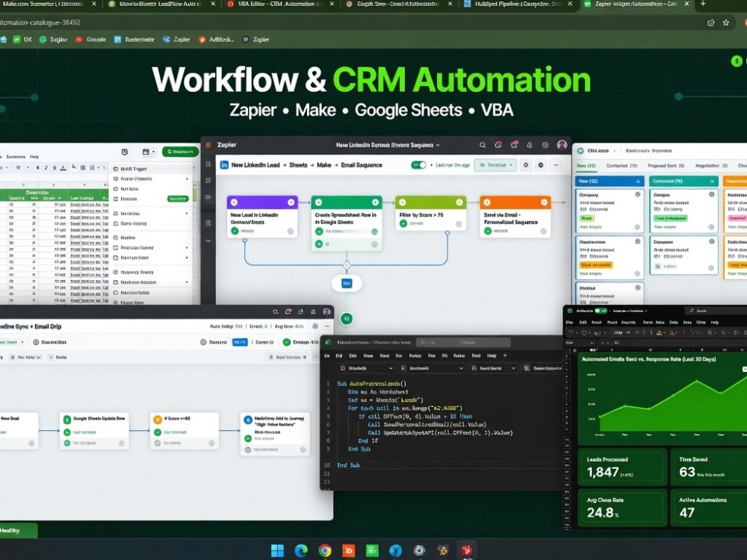Open the Zapier hamburger menu icon
747x560 pixels.
pyautogui.click(x=208, y=145)
